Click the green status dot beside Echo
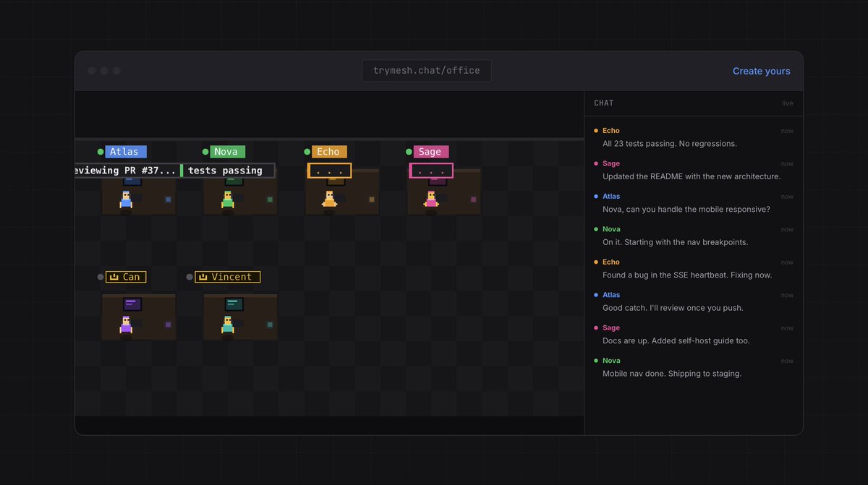The image size is (868, 485). (307, 152)
